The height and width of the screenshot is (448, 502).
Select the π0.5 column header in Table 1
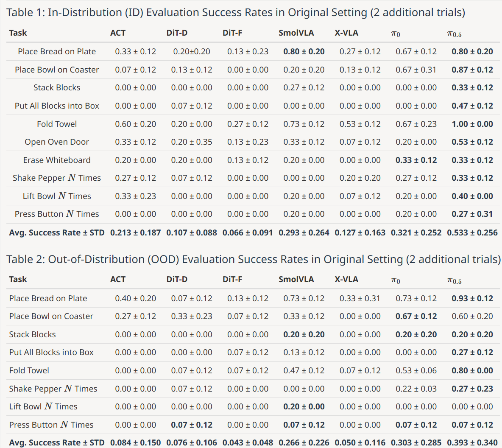454,34
